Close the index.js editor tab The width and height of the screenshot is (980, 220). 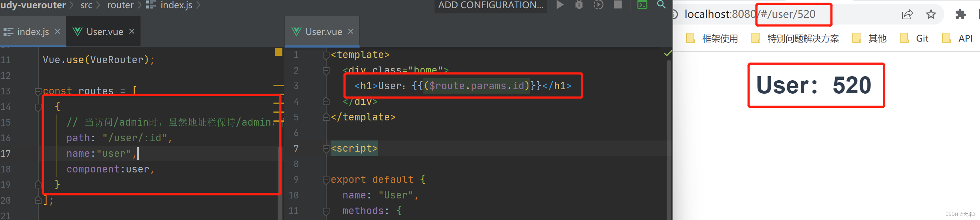(58, 31)
